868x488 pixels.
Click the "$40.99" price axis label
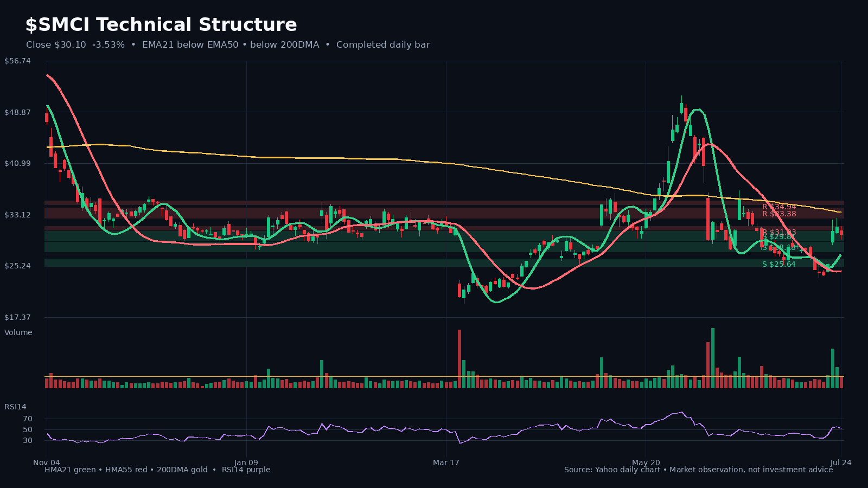click(17, 164)
